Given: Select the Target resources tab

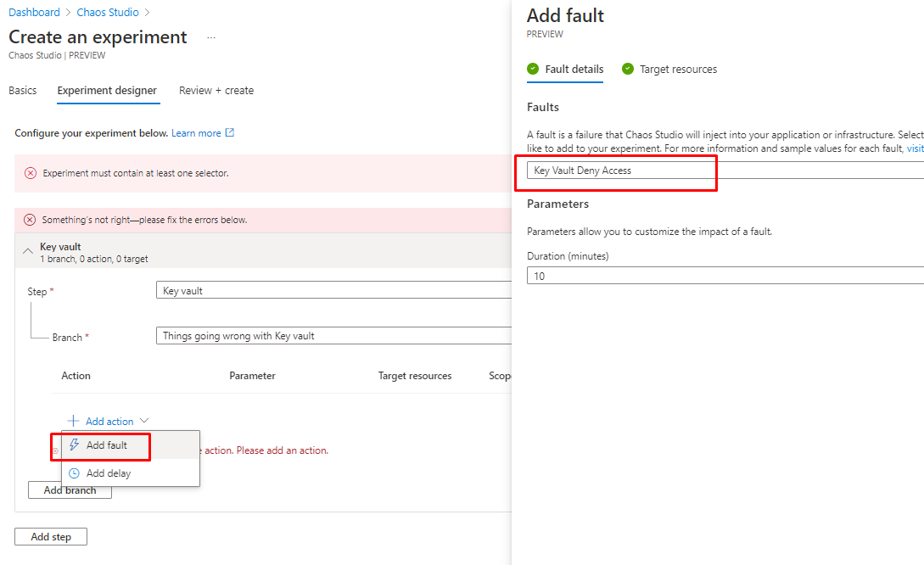Looking at the screenshot, I should [677, 70].
